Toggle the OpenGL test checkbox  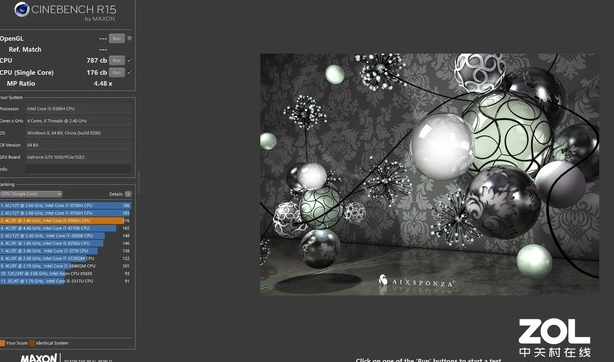point(130,38)
